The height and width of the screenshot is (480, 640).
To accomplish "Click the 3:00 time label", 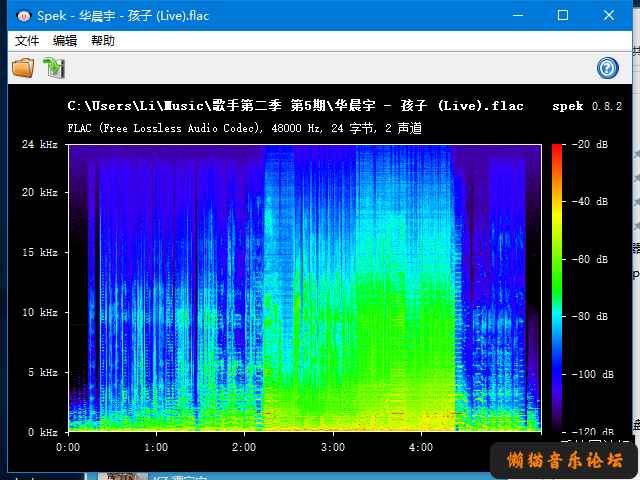I will (333, 447).
